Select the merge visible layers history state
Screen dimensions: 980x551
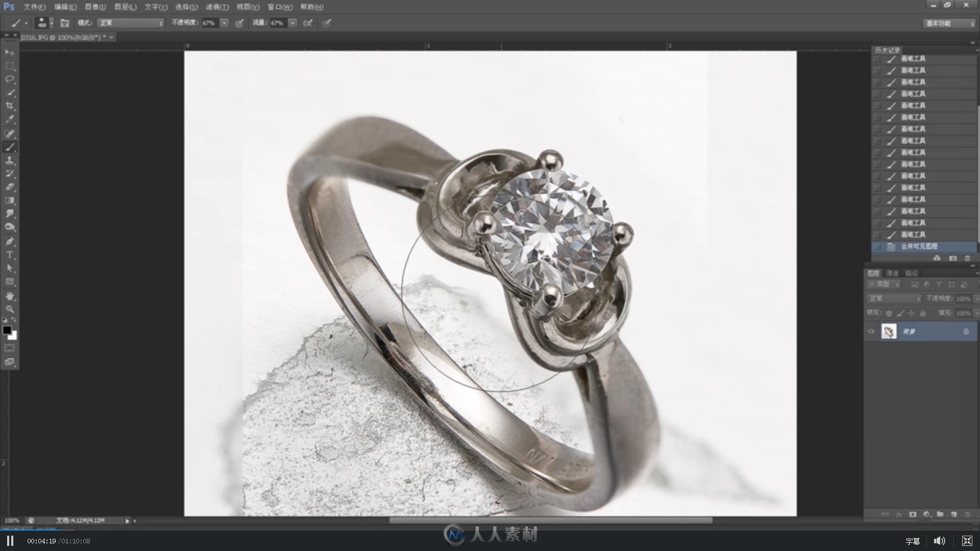click(x=924, y=247)
